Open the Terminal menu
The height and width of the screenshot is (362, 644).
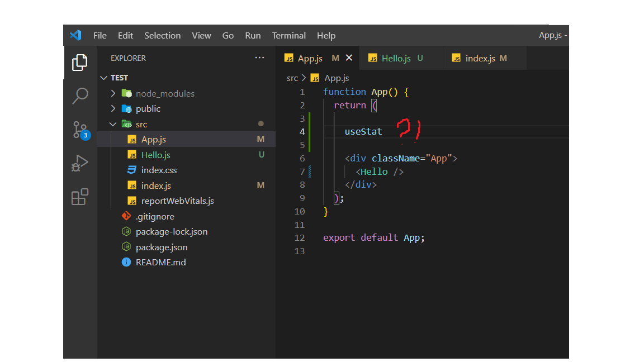[x=289, y=35]
